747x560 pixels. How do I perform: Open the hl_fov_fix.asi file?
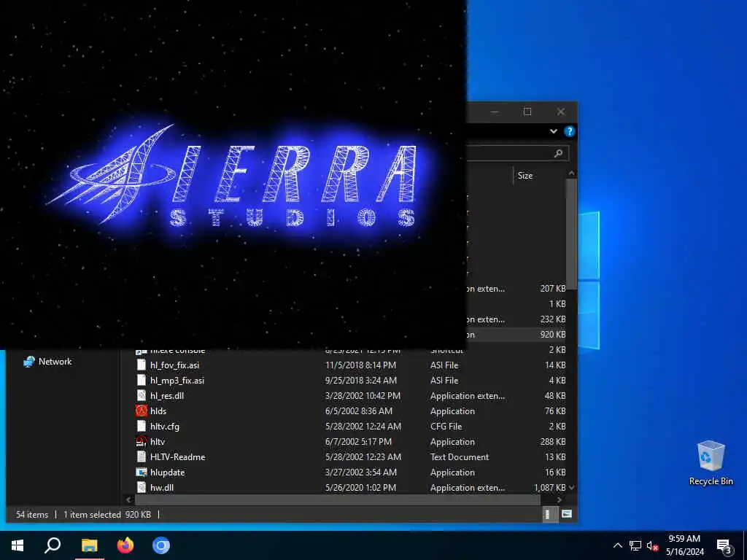[x=174, y=365]
